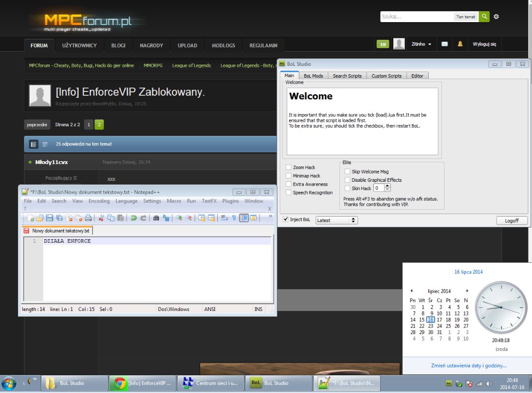Image resolution: width=532 pixels, height=393 pixels.
Task: Uncheck the Inject BoL checkbox
Action: 286,220
